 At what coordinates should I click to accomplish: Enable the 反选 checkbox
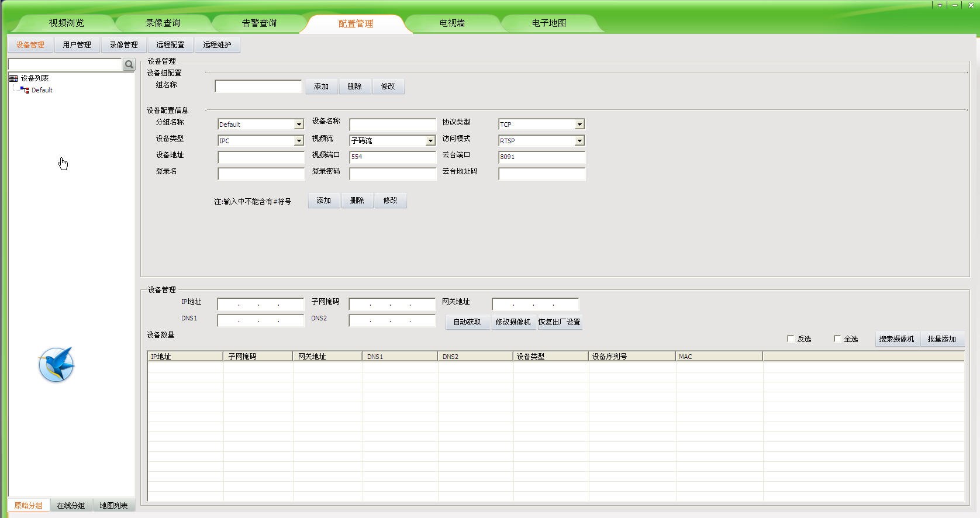791,339
